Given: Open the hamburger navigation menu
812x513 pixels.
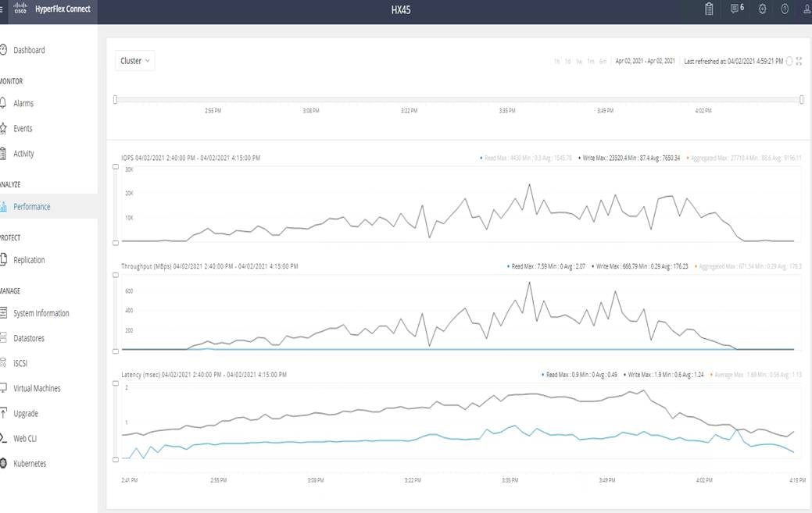Looking at the screenshot, I should click(2, 9).
